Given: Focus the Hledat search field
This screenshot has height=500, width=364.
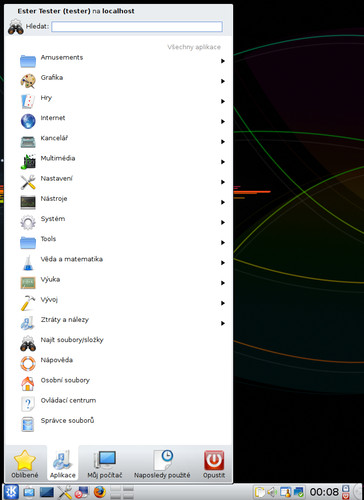Looking at the screenshot, I should pyautogui.click(x=137, y=27).
